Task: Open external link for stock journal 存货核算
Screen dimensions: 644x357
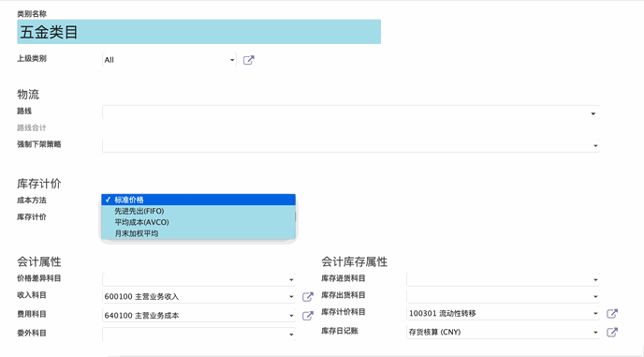Action: 612,332
